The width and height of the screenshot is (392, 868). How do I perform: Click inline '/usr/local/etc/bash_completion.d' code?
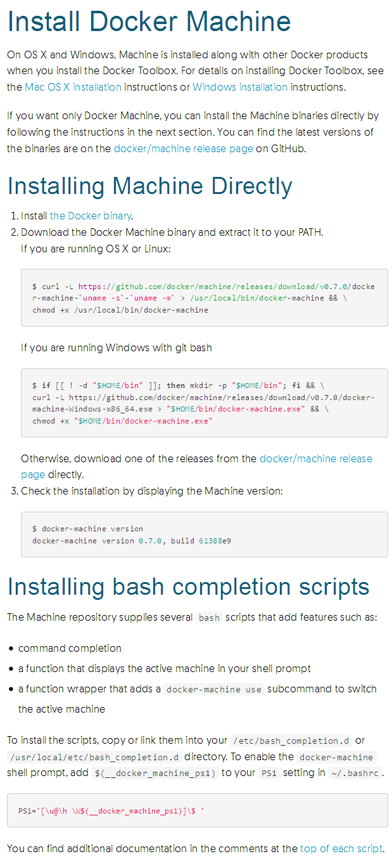click(94, 757)
